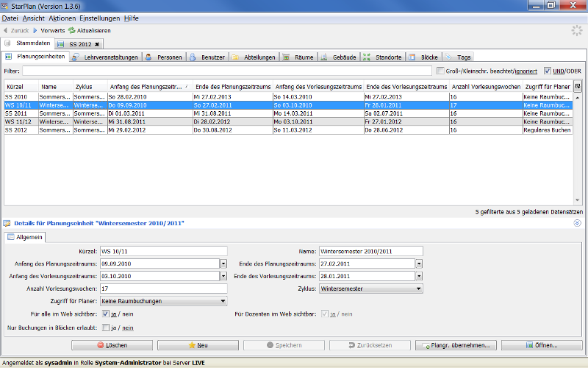Viewport: 588px width, 368px height.
Task: Click the Abteilungen folder icon
Action: tap(235, 57)
